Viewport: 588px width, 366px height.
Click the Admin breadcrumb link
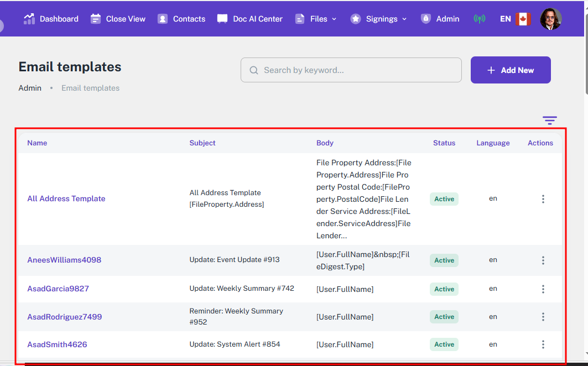(x=30, y=88)
